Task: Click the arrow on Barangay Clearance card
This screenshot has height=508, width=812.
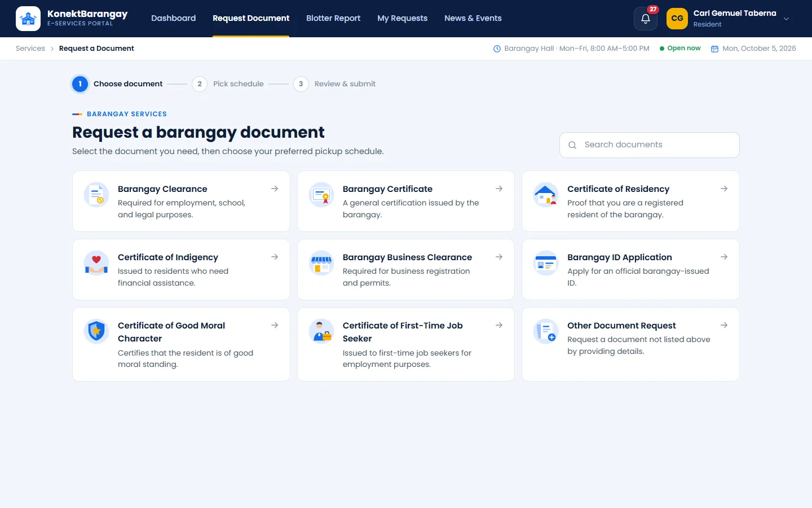Action: coord(275,189)
